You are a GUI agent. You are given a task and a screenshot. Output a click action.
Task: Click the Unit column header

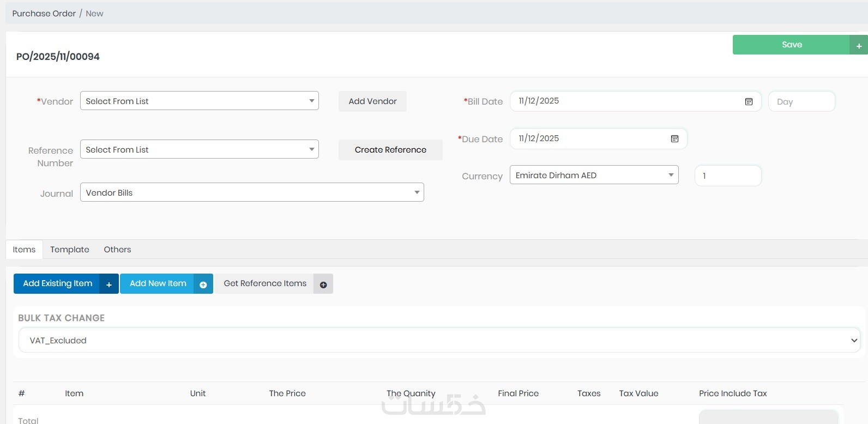coord(198,393)
